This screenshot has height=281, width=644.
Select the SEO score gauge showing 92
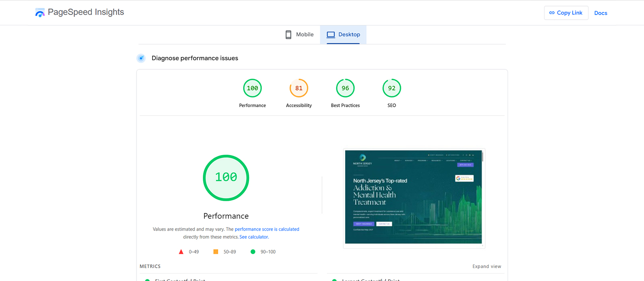[392, 88]
